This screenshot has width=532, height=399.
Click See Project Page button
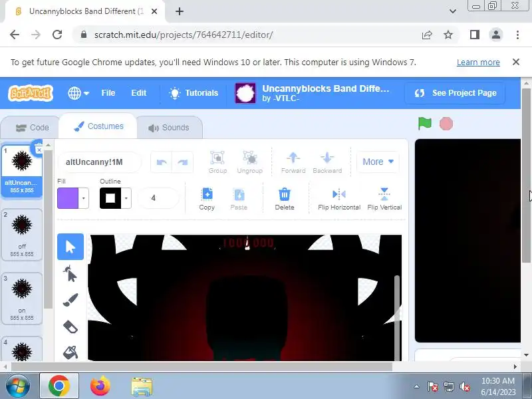[x=455, y=93]
